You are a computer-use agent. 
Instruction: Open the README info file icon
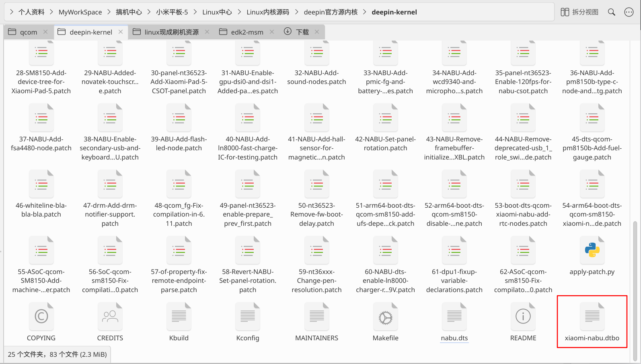pos(523,317)
